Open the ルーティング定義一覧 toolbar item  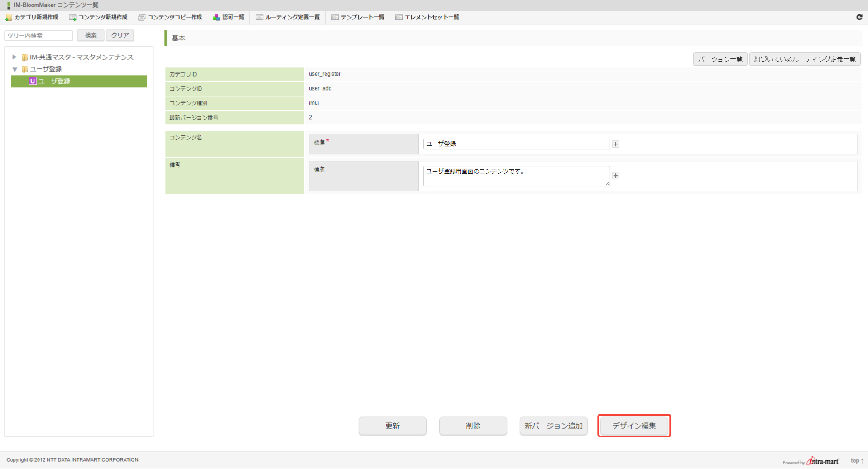pyautogui.click(x=288, y=18)
